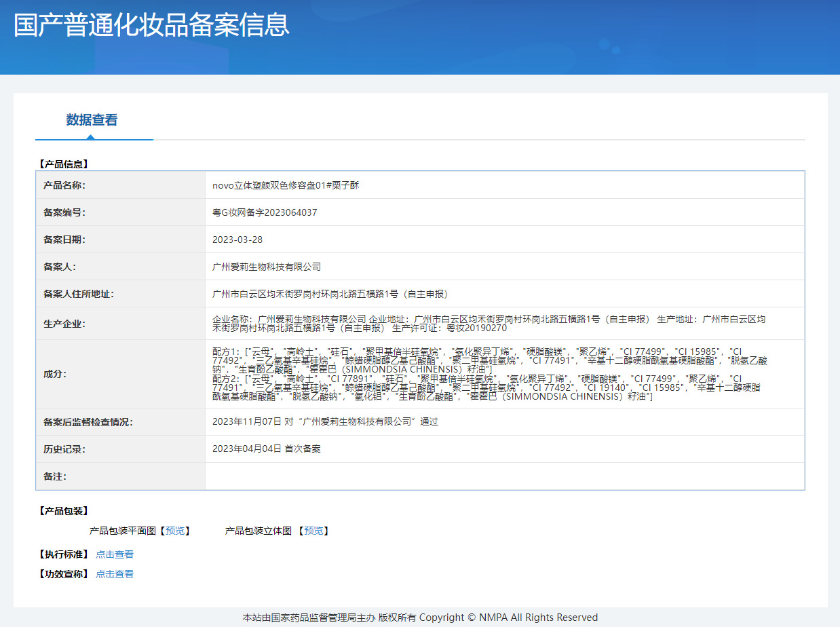
Task: Click the 生产企业 label cell
Action: tap(121, 324)
